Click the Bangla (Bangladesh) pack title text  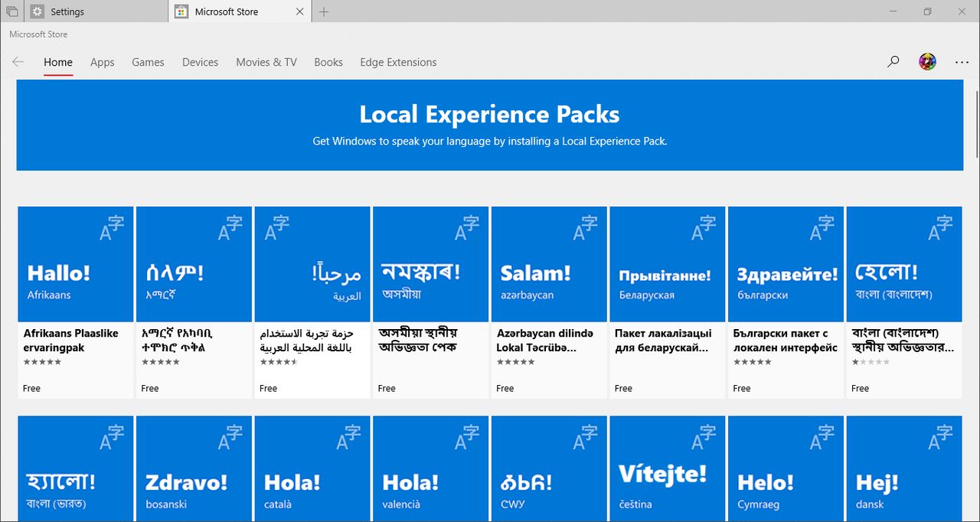coord(903,341)
